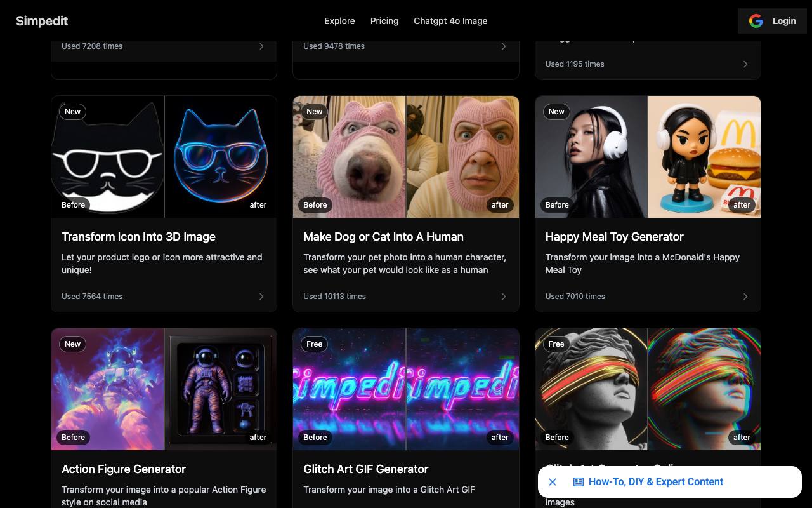Viewport: 812px width, 508px height.
Task: Click the New badge on the astronaut card
Action: point(73,344)
